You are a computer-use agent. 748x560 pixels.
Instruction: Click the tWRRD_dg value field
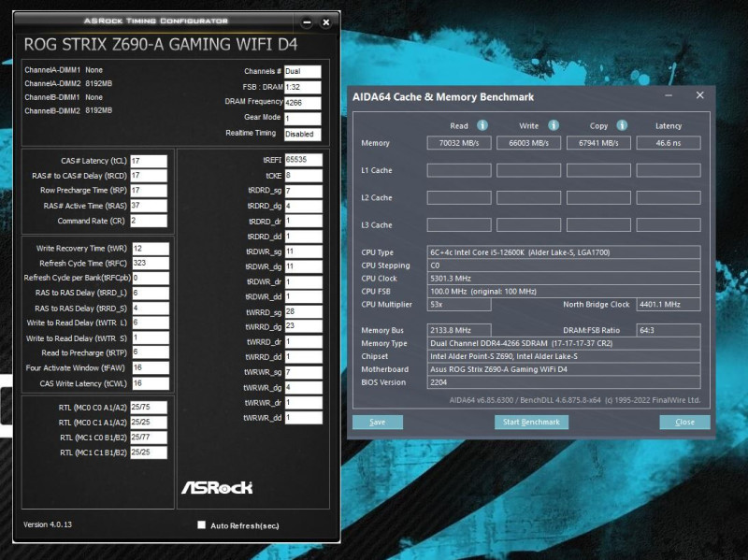(303, 327)
